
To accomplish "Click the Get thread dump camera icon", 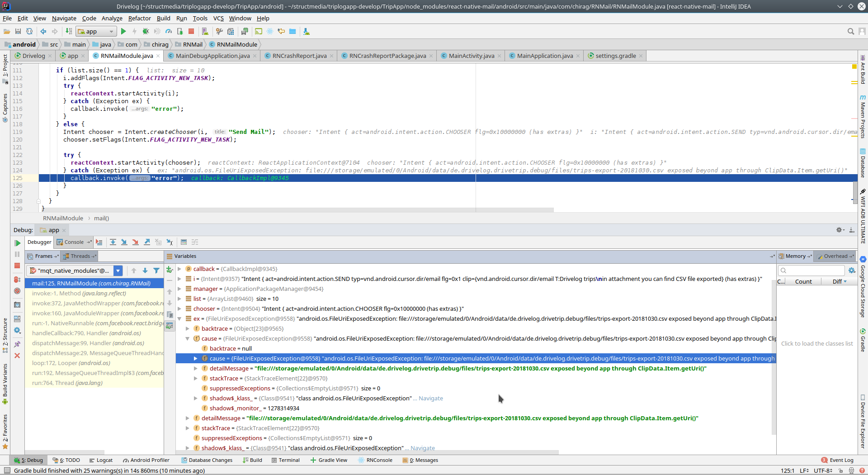I will tap(17, 305).
